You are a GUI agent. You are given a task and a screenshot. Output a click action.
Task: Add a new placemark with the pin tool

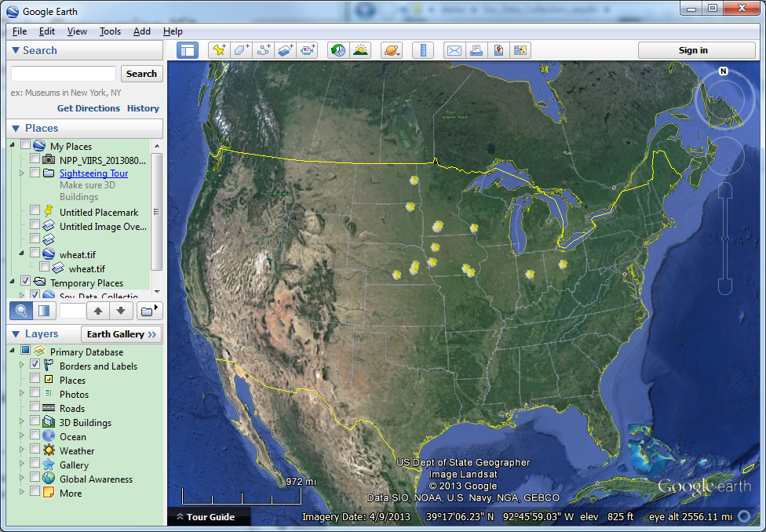click(219, 50)
